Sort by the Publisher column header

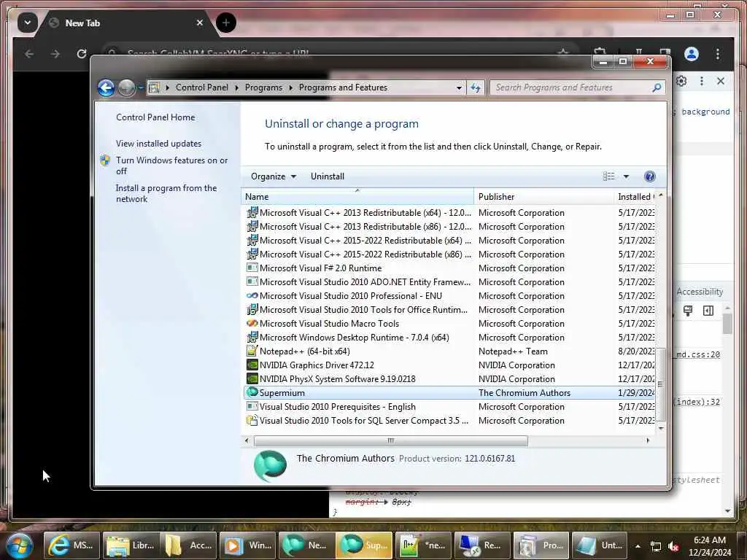[544, 197]
